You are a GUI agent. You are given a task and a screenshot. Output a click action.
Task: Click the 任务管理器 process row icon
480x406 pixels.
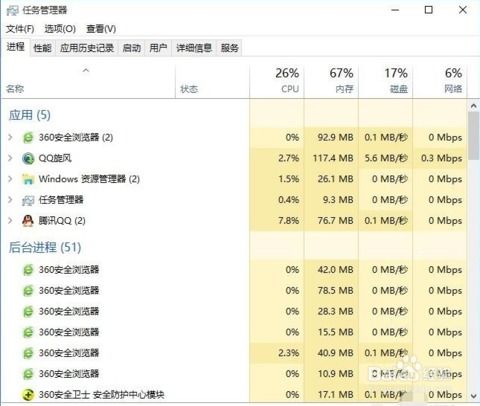28,200
